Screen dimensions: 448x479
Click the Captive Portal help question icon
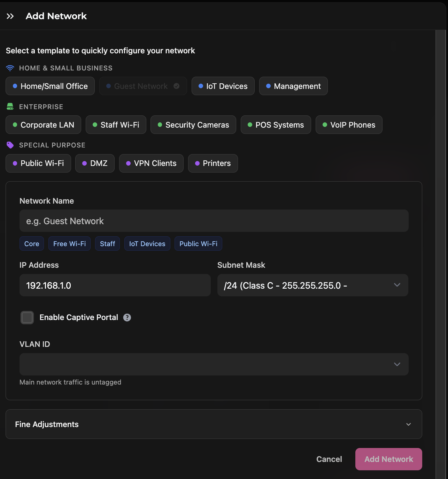coord(127,318)
